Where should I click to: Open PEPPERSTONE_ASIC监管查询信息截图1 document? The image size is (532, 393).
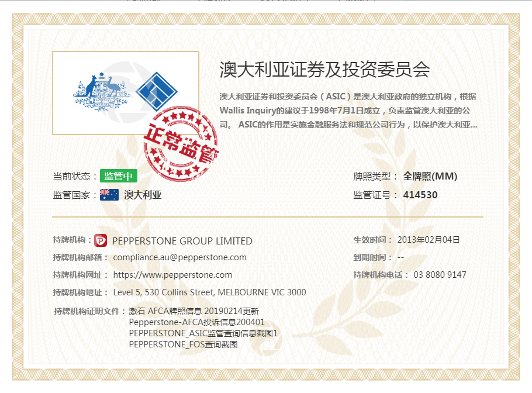click(x=203, y=333)
